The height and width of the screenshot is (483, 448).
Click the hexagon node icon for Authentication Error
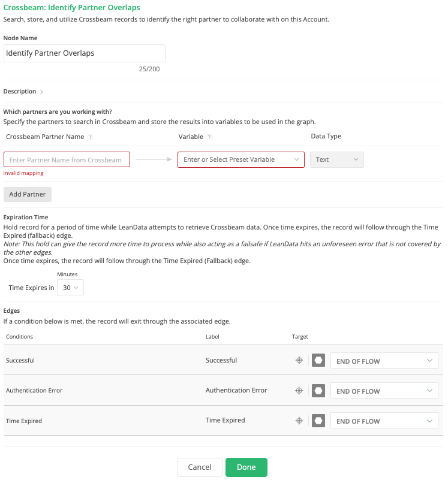(318, 391)
